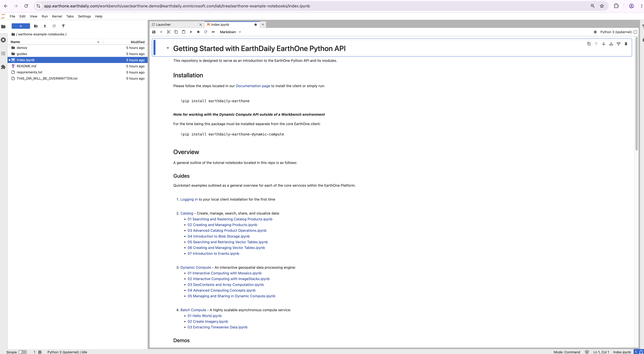Open the Edit menu

pyautogui.click(x=22, y=16)
